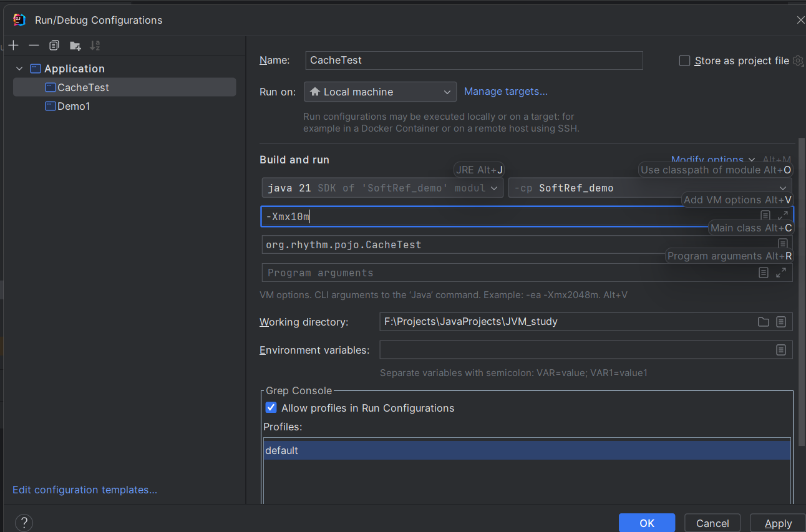Open the -cp SoftRef_demo classpath dropdown
The image size is (806, 532).
click(x=650, y=188)
